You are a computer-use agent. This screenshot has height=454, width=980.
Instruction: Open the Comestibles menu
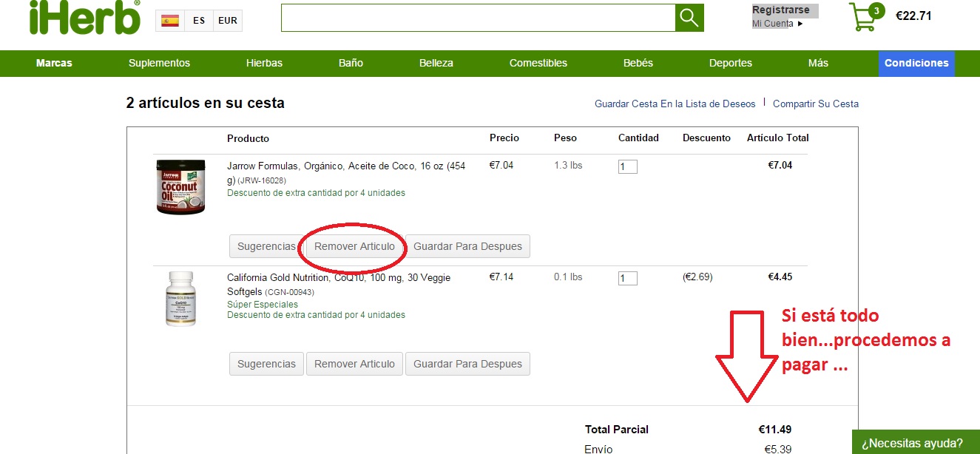pyautogui.click(x=538, y=63)
